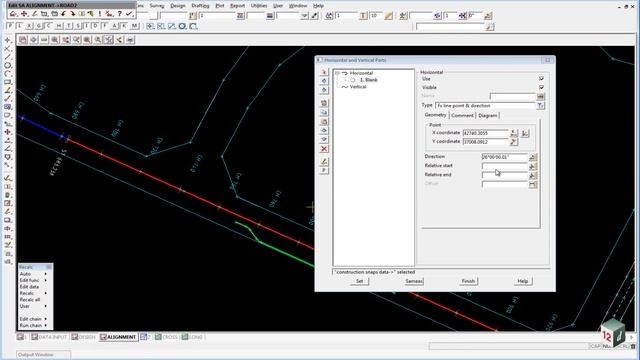
Task: Toggle the H snap button
Action: pyautogui.click(x=59, y=26)
